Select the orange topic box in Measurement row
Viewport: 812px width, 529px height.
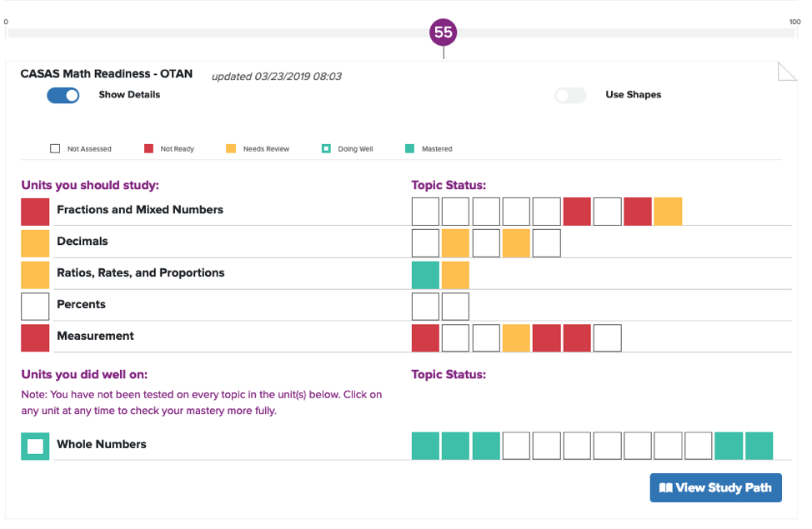516,338
